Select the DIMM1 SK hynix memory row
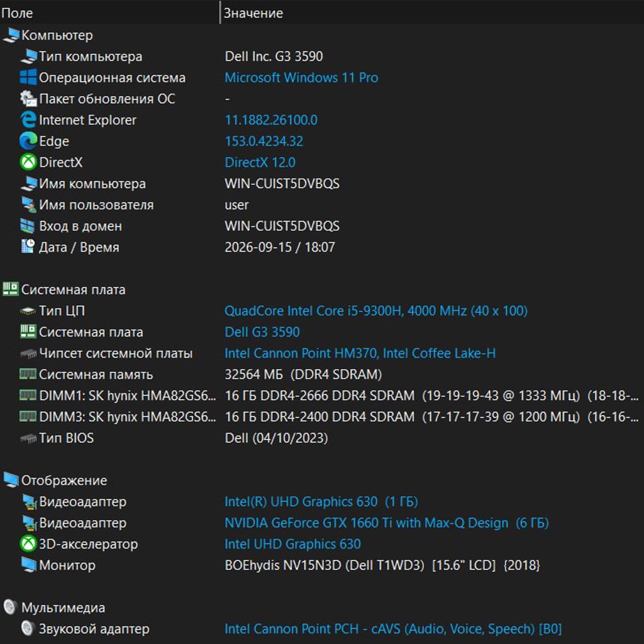This screenshot has width=644, height=644. tap(322, 396)
